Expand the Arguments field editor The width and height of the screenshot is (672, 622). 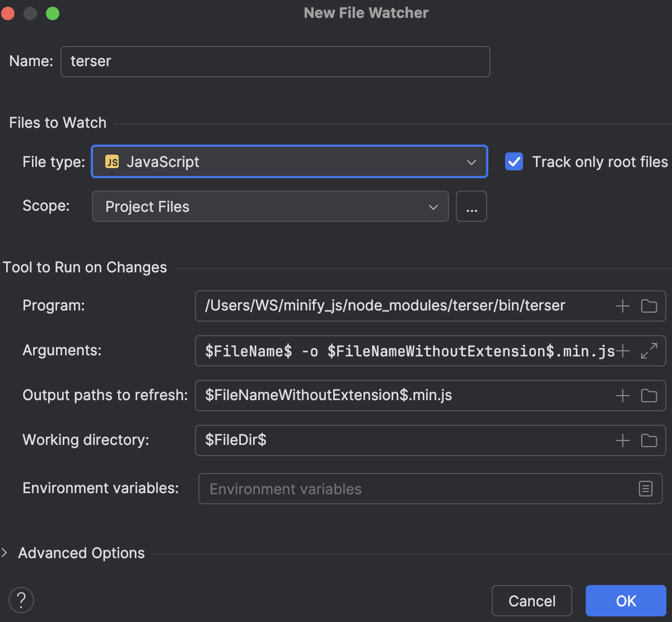(648, 351)
